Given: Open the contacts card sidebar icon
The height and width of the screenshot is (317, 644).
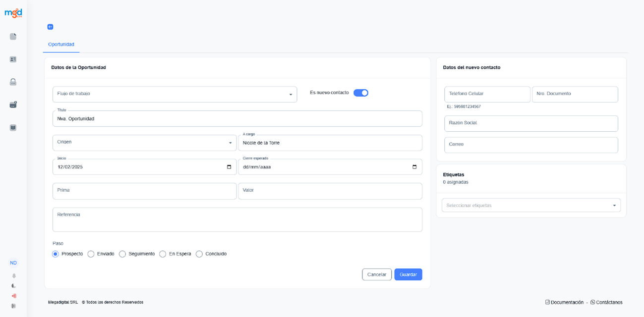Looking at the screenshot, I should (13, 59).
